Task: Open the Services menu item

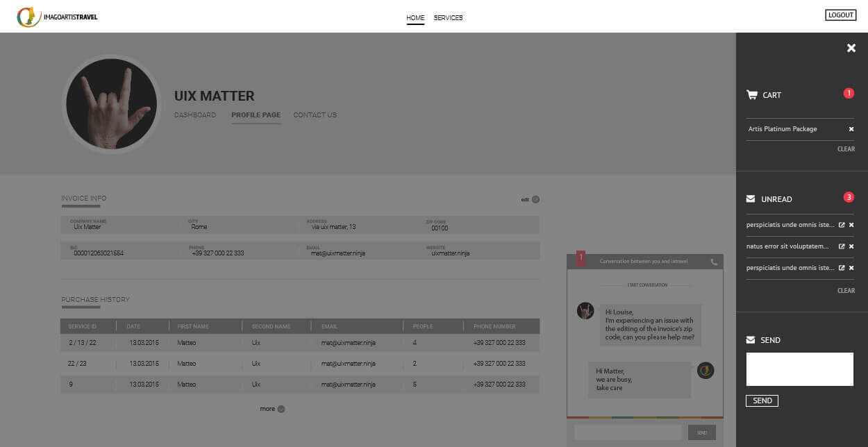Action: point(448,18)
